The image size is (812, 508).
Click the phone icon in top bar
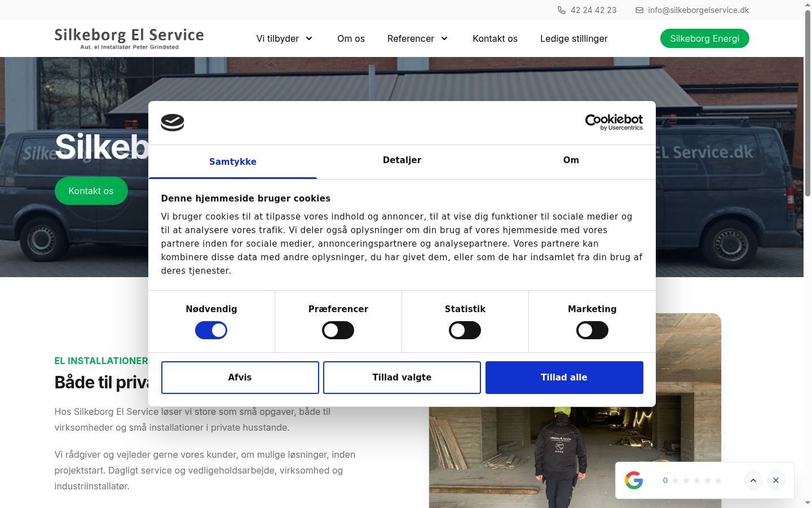click(562, 10)
